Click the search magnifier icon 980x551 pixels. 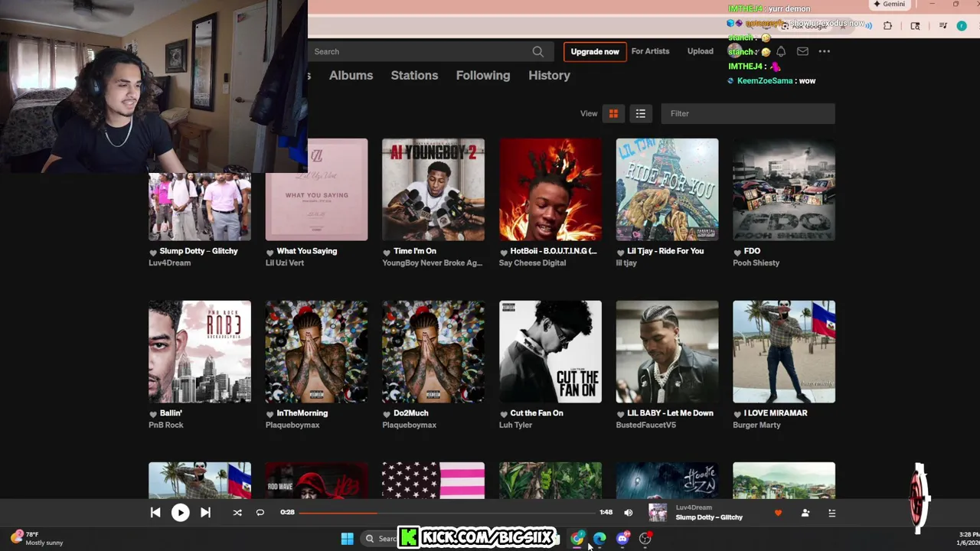point(537,51)
